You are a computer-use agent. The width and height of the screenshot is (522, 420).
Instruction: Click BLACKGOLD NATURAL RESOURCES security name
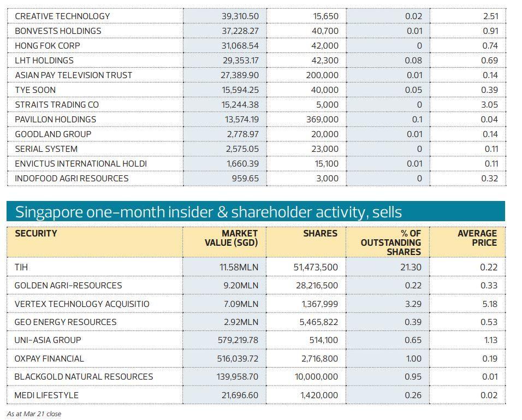point(84,377)
